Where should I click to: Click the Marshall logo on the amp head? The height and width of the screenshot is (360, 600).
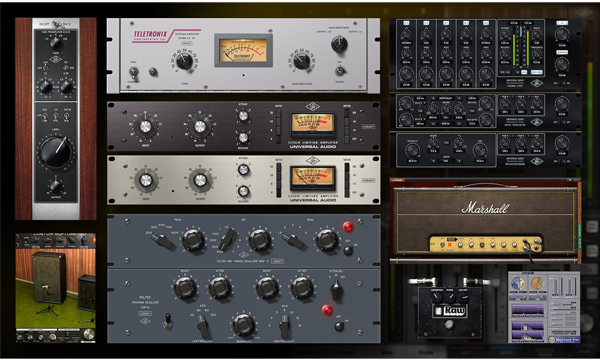[485, 208]
